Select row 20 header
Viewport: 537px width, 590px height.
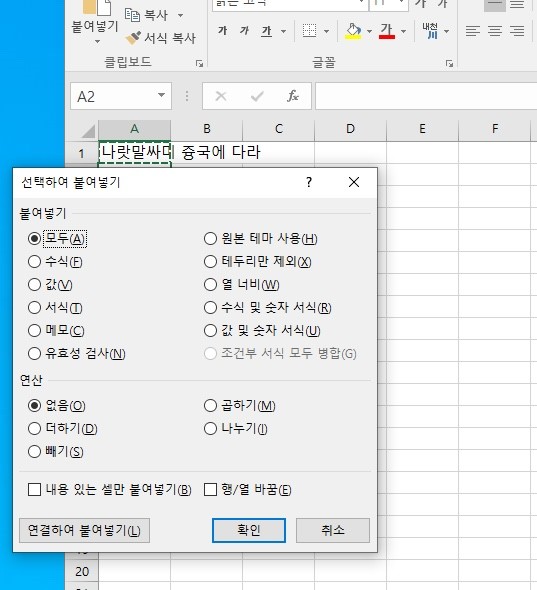82,572
